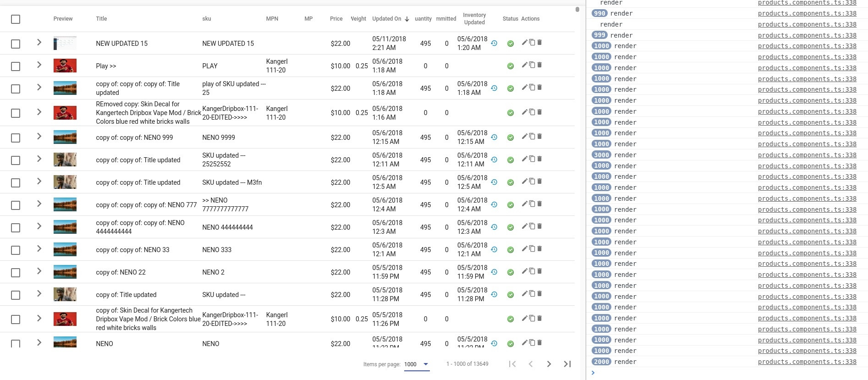Sort by sku column header
This screenshot has width=868, height=380.
[x=207, y=19]
